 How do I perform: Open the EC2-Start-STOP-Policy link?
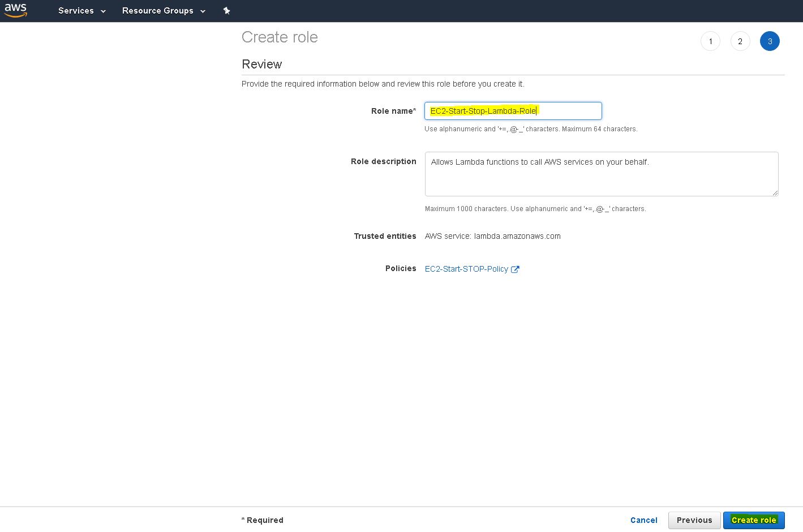point(466,269)
